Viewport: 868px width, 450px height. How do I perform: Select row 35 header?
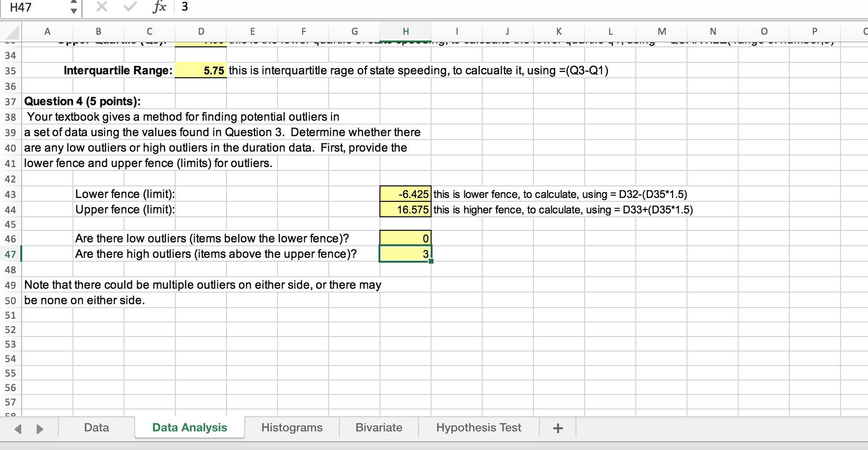pos(11,70)
